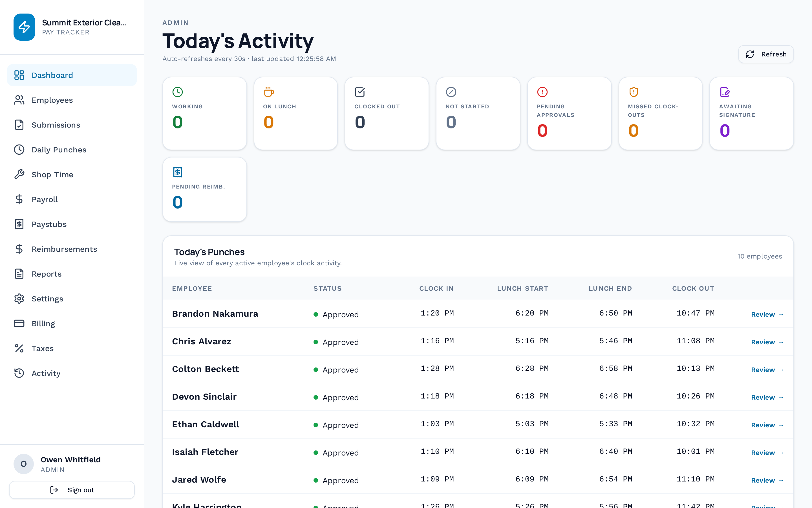The height and width of the screenshot is (508, 812).
Task: Click the On Lunch coffee cup icon
Action: 269,92
